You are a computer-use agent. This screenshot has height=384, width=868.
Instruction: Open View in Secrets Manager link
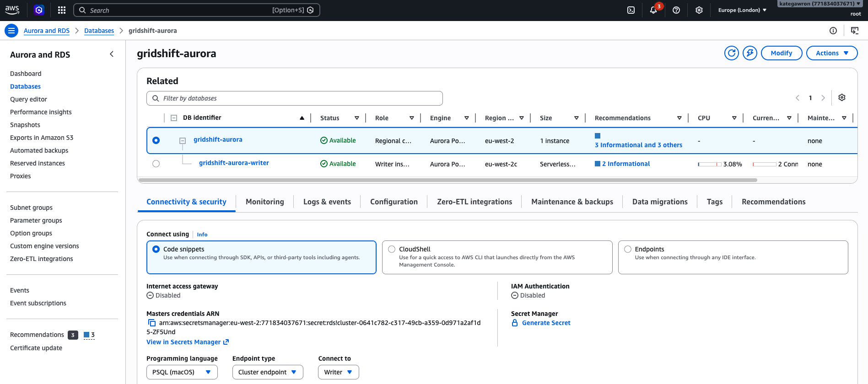click(x=188, y=342)
